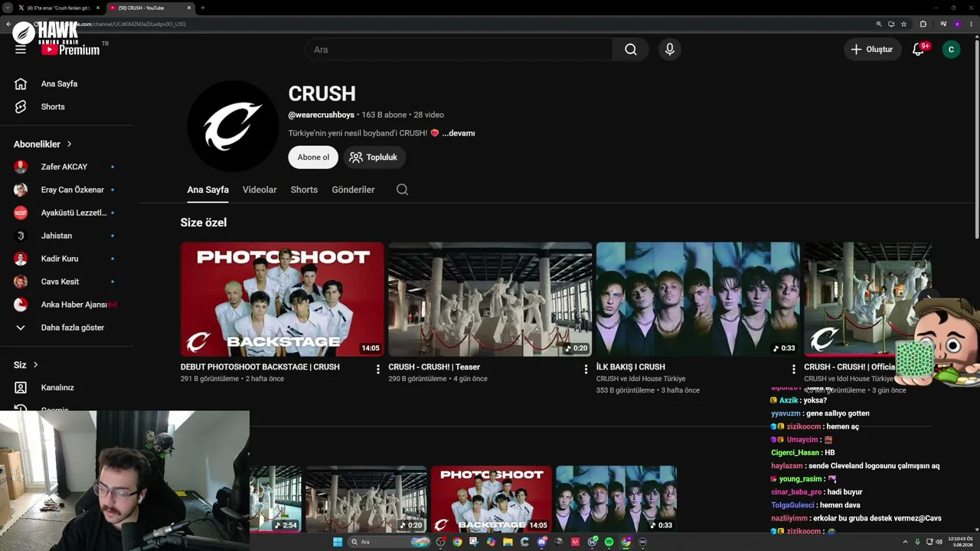Open more options for DEBUT PHOTOSHOOT BACKSTAGE video
The width and height of the screenshot is (980, 551).
[x=378, y=369]
